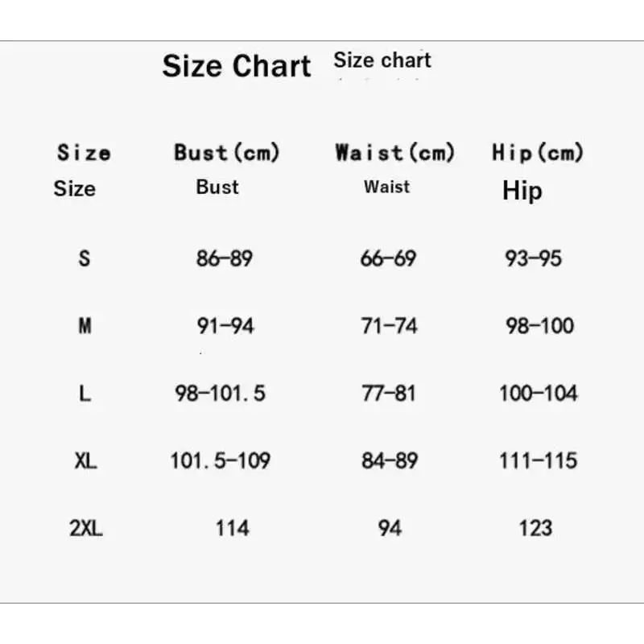
Task: Click the S size row label
Action: [x=85, y=259]
